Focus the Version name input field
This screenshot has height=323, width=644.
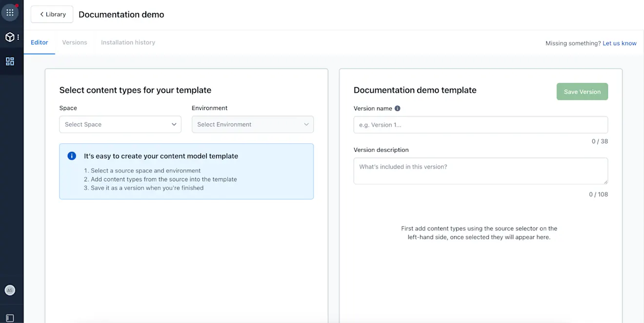click(481, 125)
